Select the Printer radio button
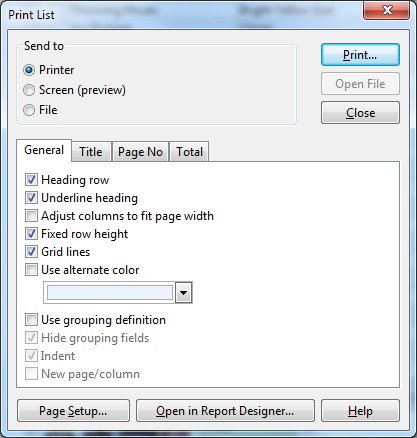417x438 pixels. 29,70
